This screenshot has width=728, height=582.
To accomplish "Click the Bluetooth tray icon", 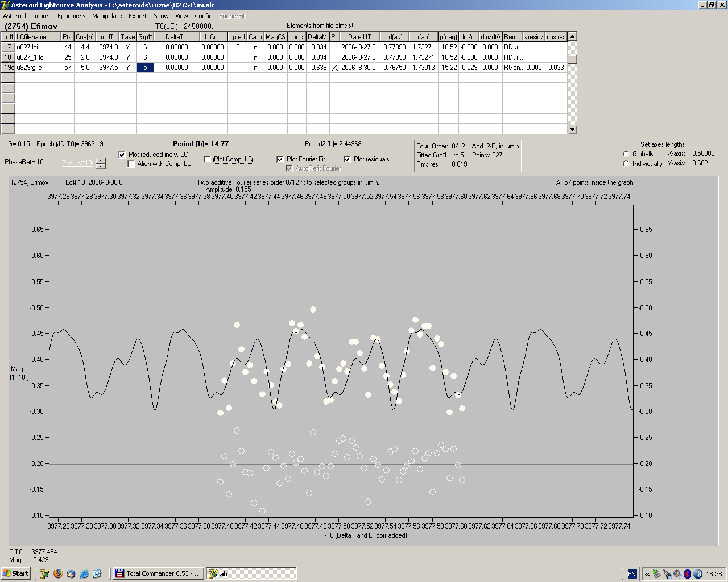I will 687,574.
